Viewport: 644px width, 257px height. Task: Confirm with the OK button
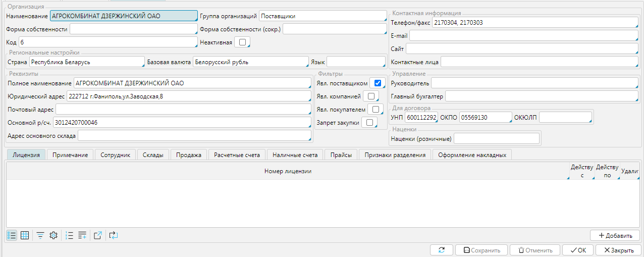pyautogui.click(x=577, y=250)
